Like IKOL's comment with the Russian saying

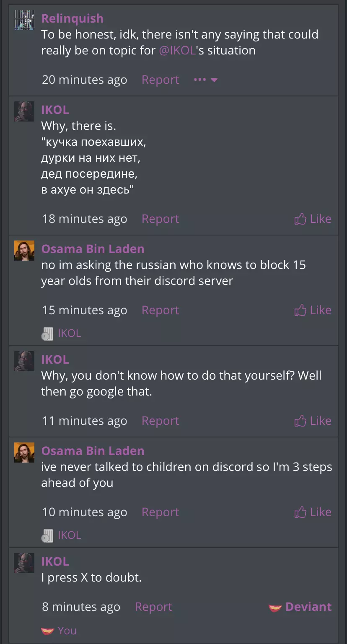(x=313, y=219)
